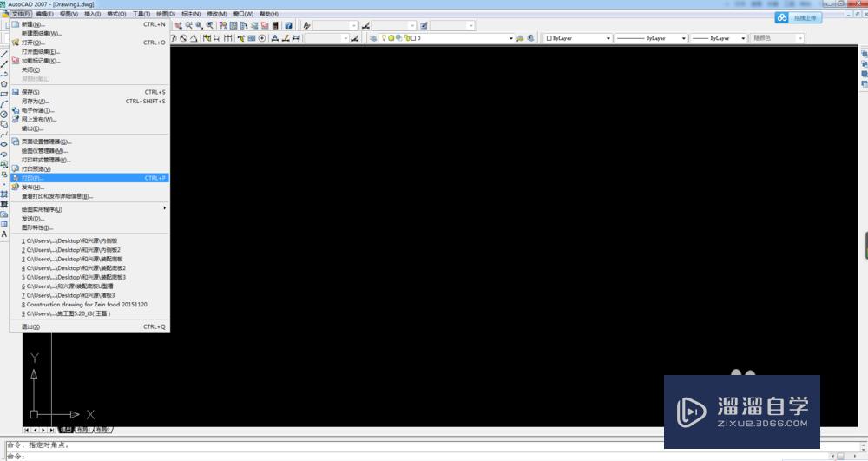Choose 保存(S) from File menu
The width and height of the screenshot is (868, 461).
tap(89, 92)
